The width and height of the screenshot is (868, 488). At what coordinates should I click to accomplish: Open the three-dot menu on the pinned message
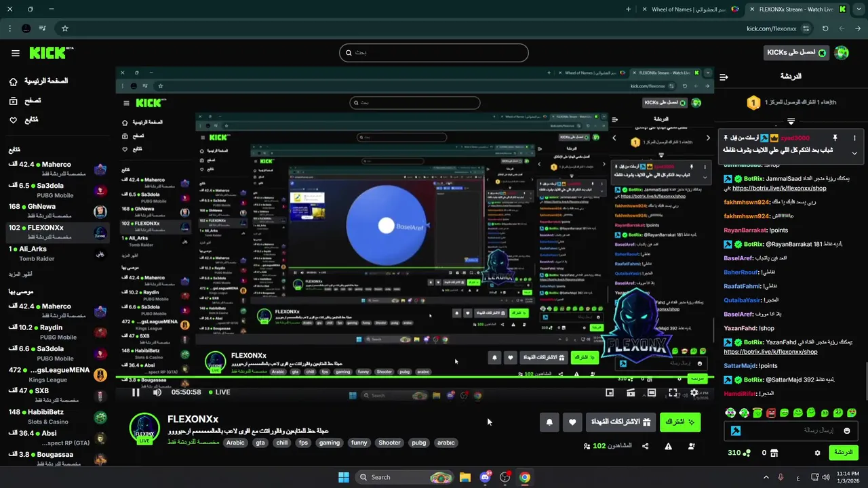[x=854, y=138]
